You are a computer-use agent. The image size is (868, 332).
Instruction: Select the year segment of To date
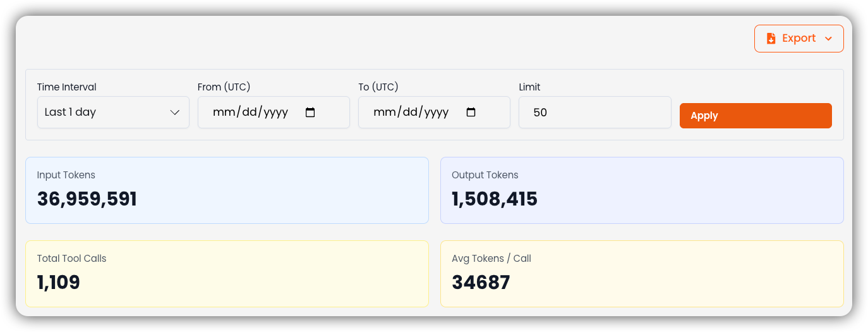click(437, 113)
